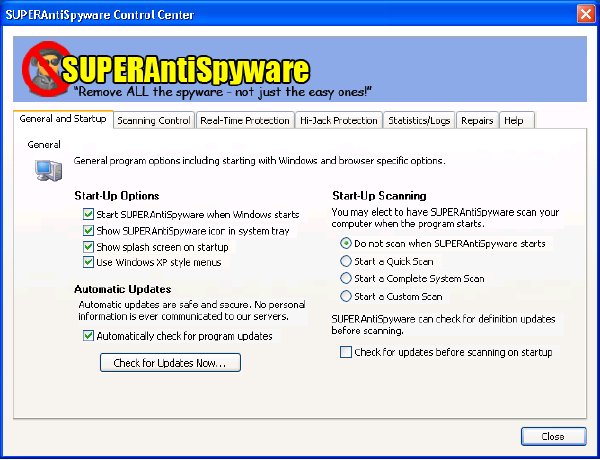Click the Start-Up Scanning heading
600x460 pixels.
(x=379, y=196)
